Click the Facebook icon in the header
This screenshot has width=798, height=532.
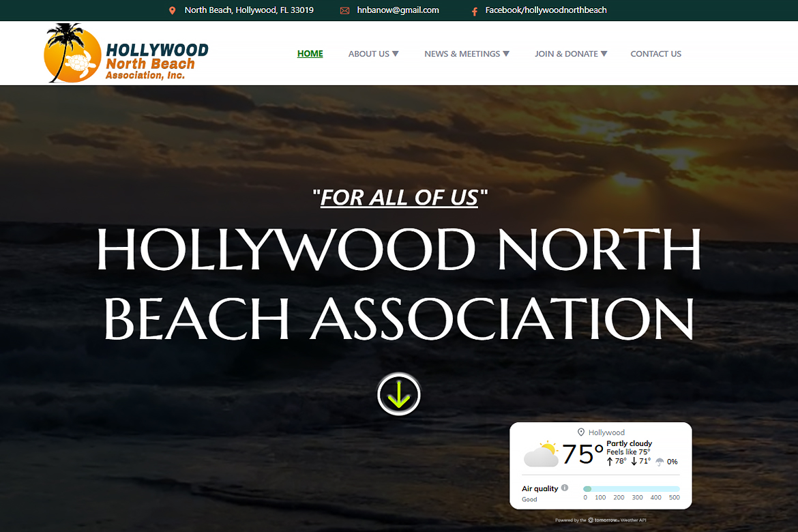click(473, 11)
